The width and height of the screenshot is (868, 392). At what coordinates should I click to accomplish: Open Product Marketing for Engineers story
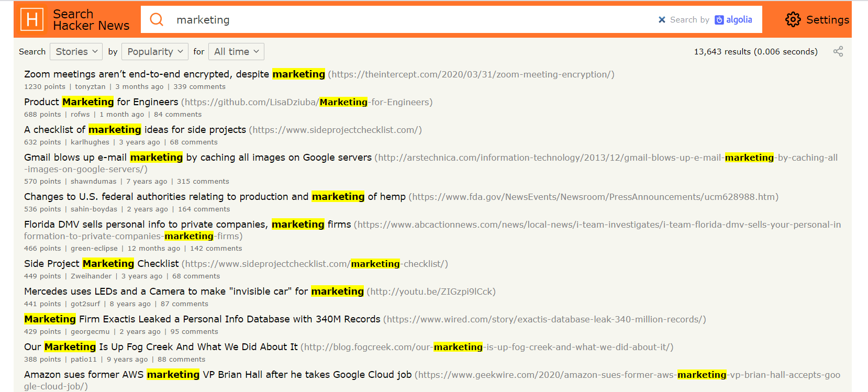click(101, 102)
